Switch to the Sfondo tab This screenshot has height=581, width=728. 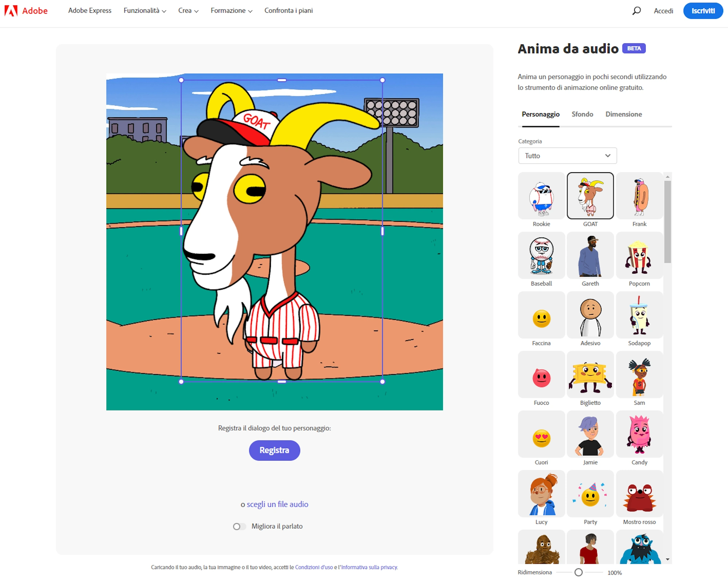tap(582, 114)
